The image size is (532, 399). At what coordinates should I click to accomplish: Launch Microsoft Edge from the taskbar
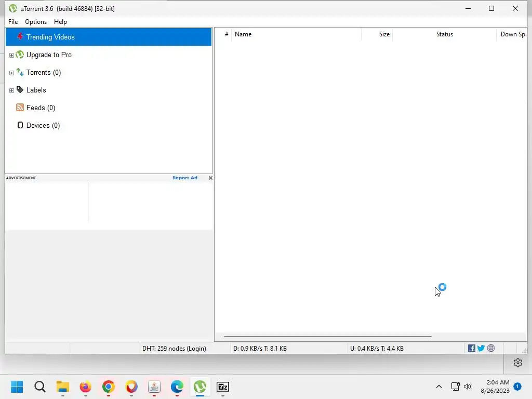[177, 387]
